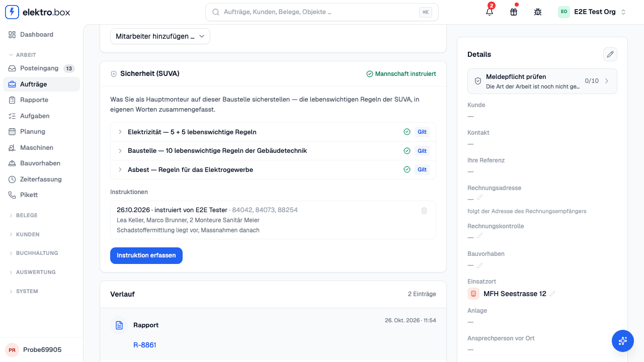Go to Dashboard in sidebar
This screenshot has height=362, width=644.
coord(41,35)
